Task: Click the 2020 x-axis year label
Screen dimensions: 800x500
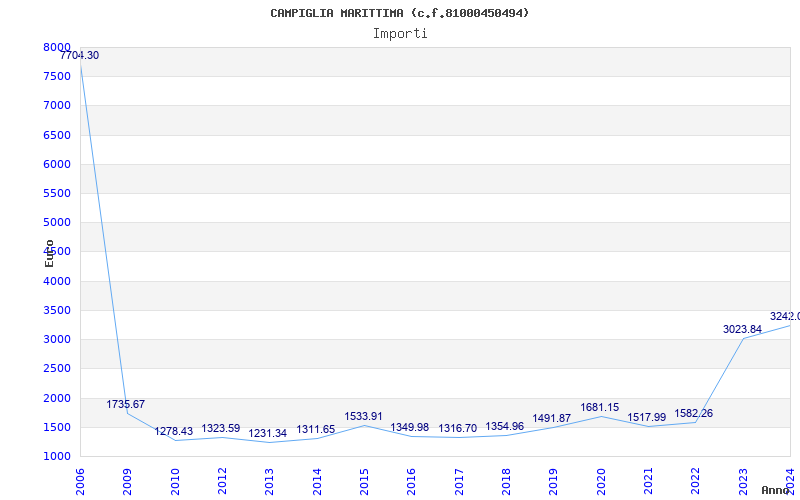Action: 601,482
